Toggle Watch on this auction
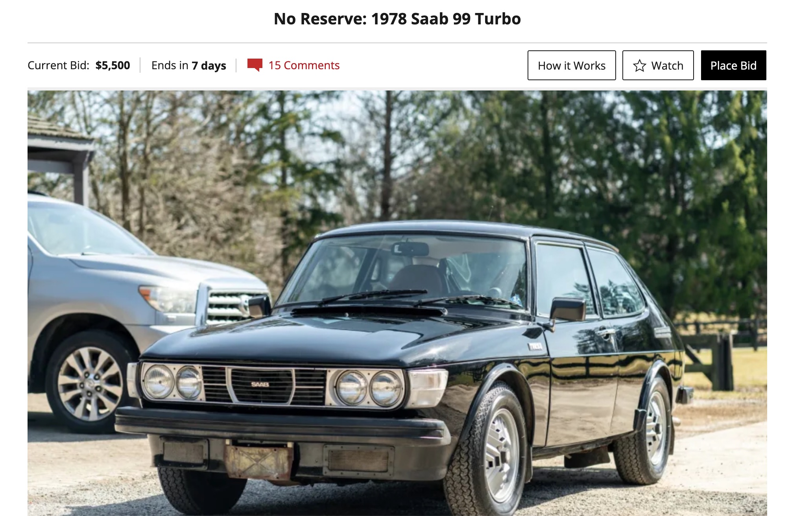812x516 pixels. click(658, 65)
